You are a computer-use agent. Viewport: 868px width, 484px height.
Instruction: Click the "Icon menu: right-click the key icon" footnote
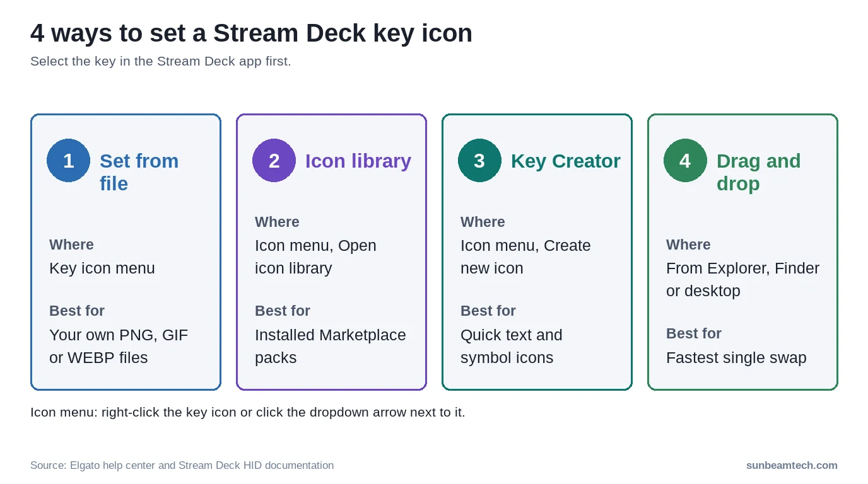pyautogui.click(x=248, y=412)
